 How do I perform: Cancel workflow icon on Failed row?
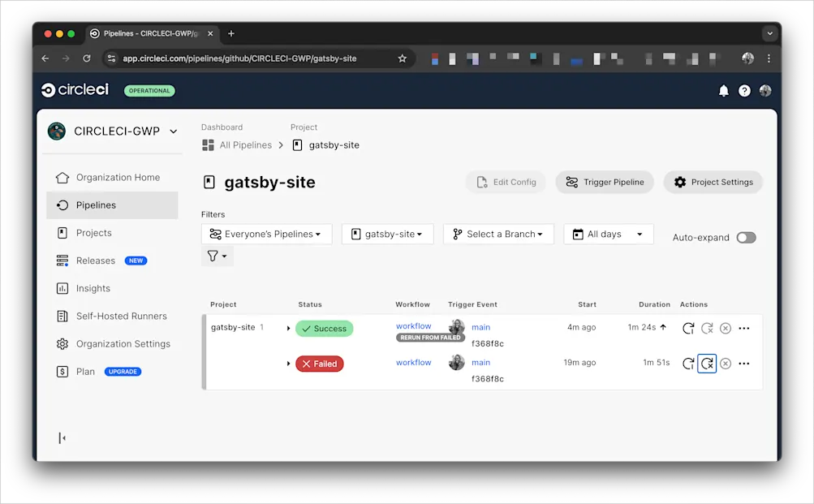point(726,364)
